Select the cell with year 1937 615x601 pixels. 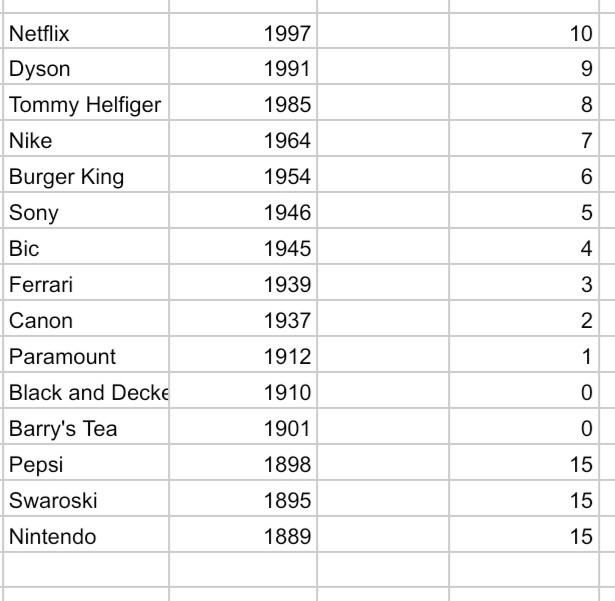coord(243,318)
